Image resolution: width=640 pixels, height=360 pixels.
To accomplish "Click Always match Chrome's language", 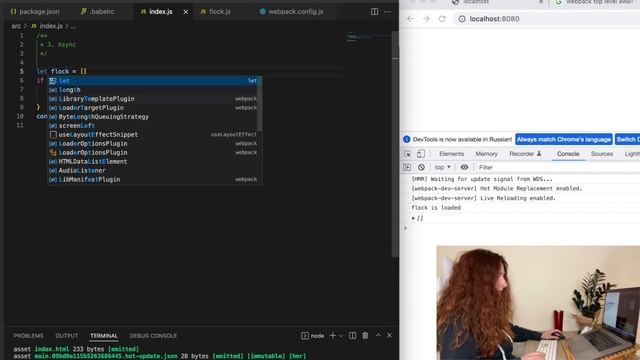I will tap(564, 139).
